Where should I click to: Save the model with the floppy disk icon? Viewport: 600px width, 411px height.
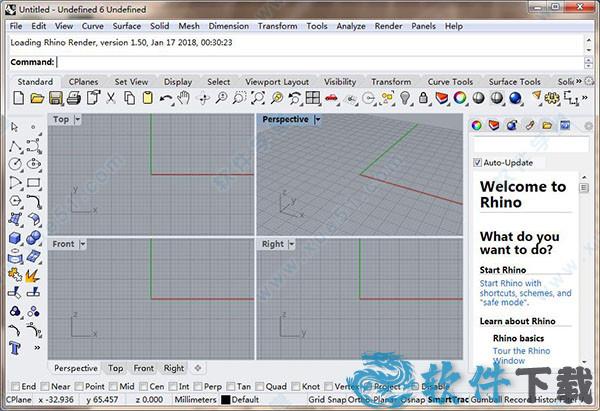pos(55,98)
